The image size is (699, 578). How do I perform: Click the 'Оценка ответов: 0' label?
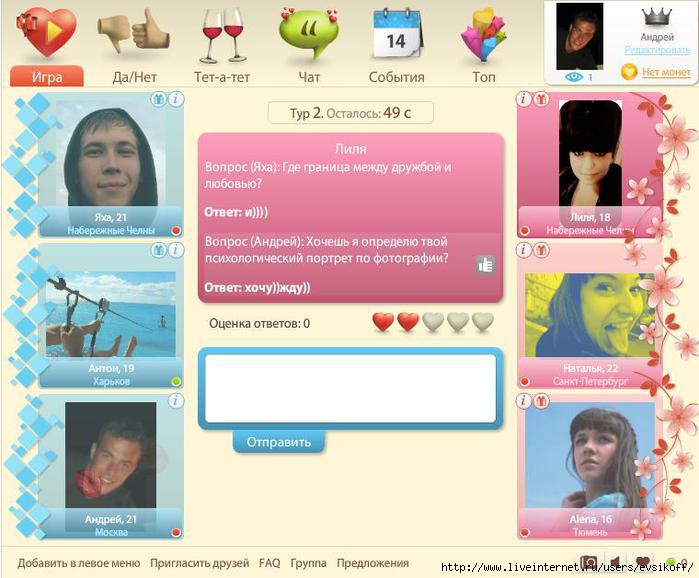tap(259, 324)
